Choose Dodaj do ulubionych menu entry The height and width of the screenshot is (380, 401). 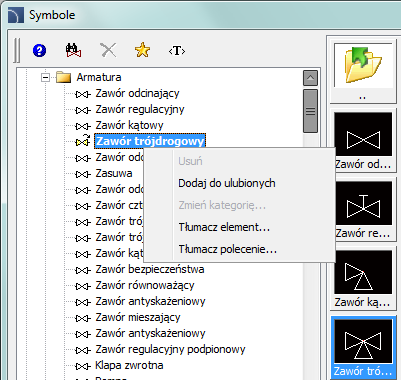tap(239, 183)
